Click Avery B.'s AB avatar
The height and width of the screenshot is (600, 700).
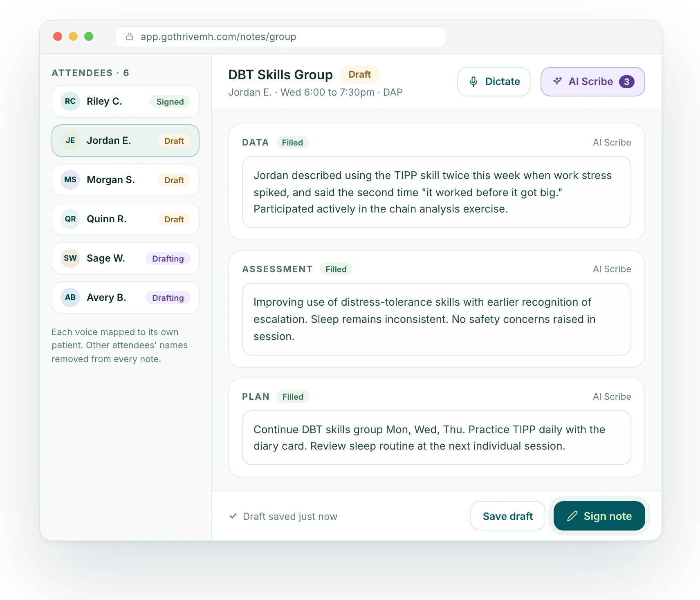click(x=70, y=298)
